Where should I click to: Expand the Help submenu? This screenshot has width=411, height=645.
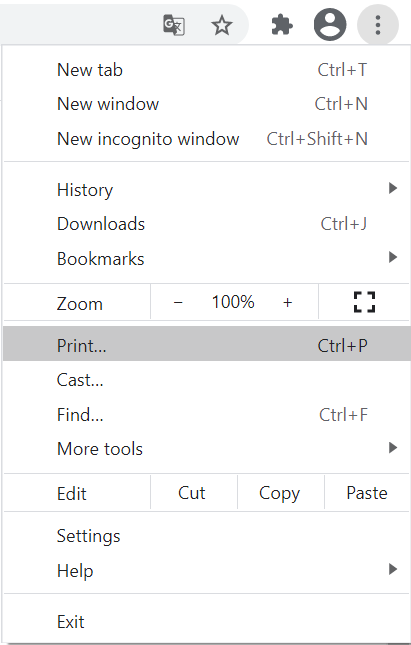point(206,571)
